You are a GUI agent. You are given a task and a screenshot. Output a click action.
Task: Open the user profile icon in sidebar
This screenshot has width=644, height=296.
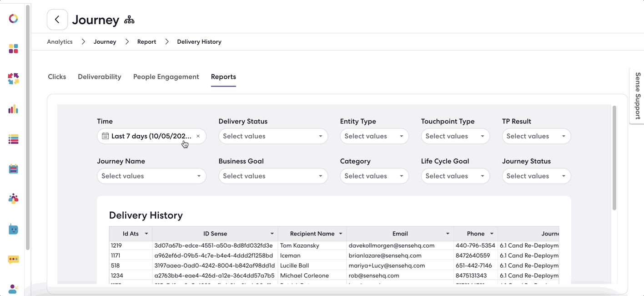click(x=13, y=289)
